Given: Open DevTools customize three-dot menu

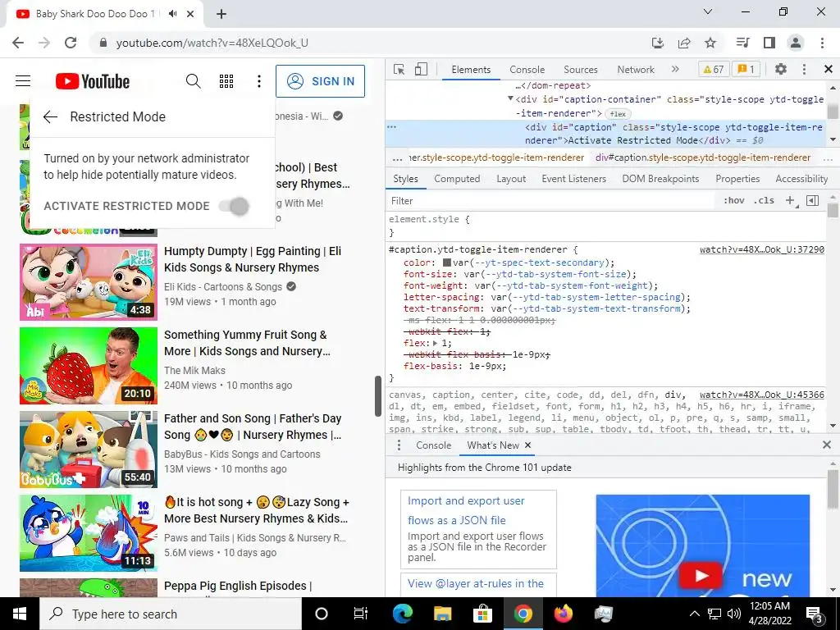Looking at the screenshot, I should 804,69.
